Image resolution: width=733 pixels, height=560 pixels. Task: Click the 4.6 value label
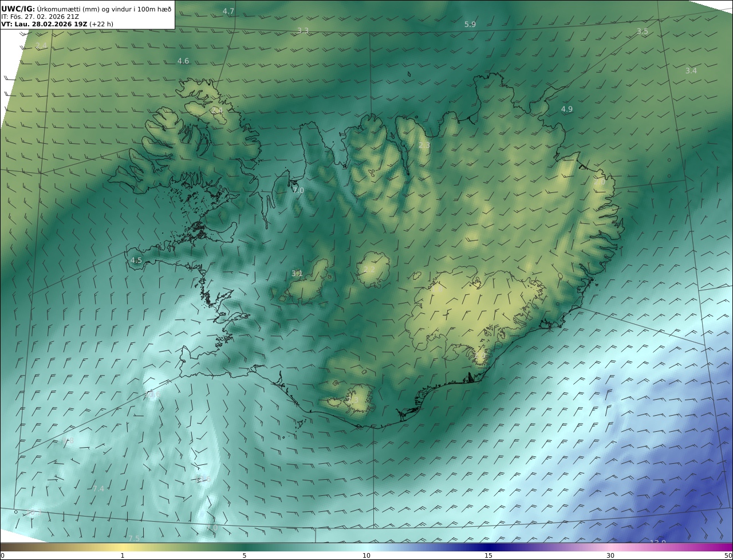point(183,61)
